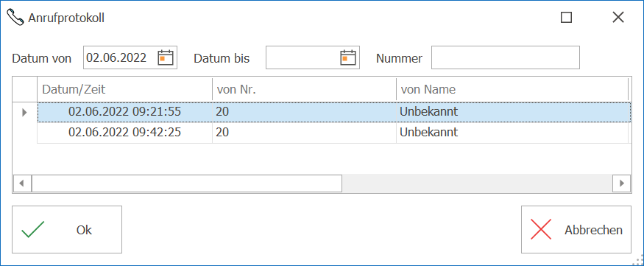Screen dimensions: 644x266
Task: Close the Anrufprotokoll window
Action: [x=618, y=17]
